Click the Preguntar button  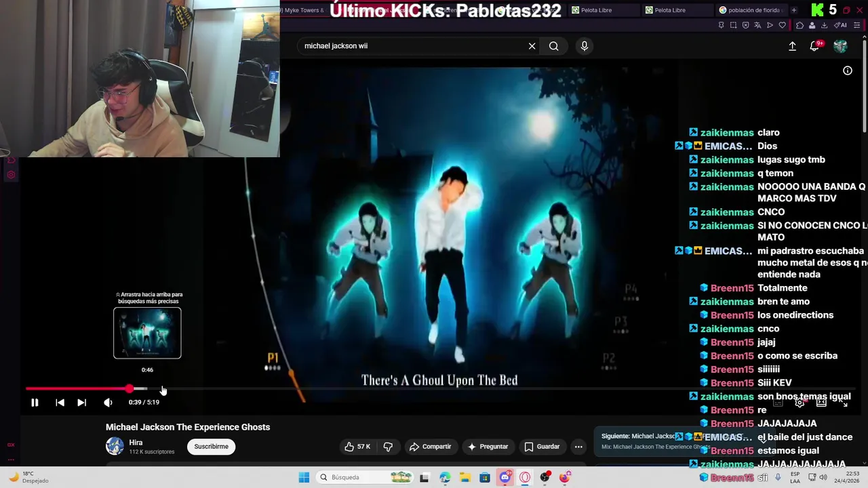488,447
